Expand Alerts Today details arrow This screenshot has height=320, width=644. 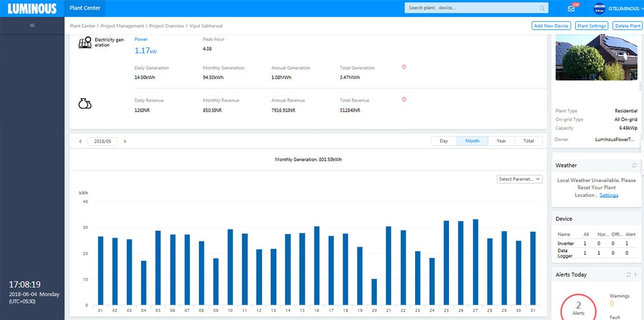[x=636, y=274]
